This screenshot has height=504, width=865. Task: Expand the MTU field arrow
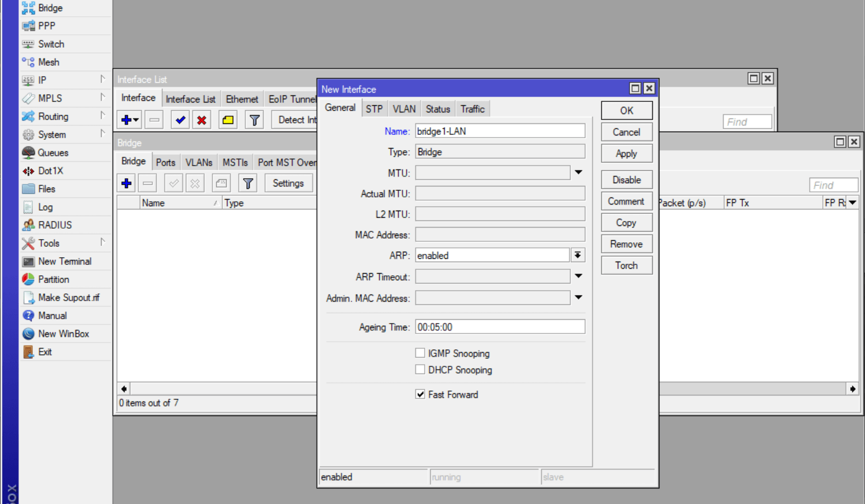click(578, 173)
